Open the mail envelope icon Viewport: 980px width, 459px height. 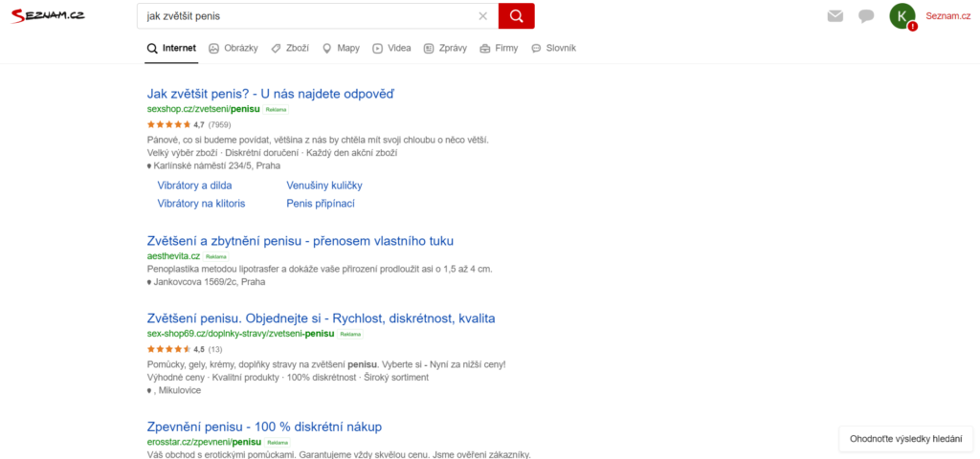pos(835,16)
